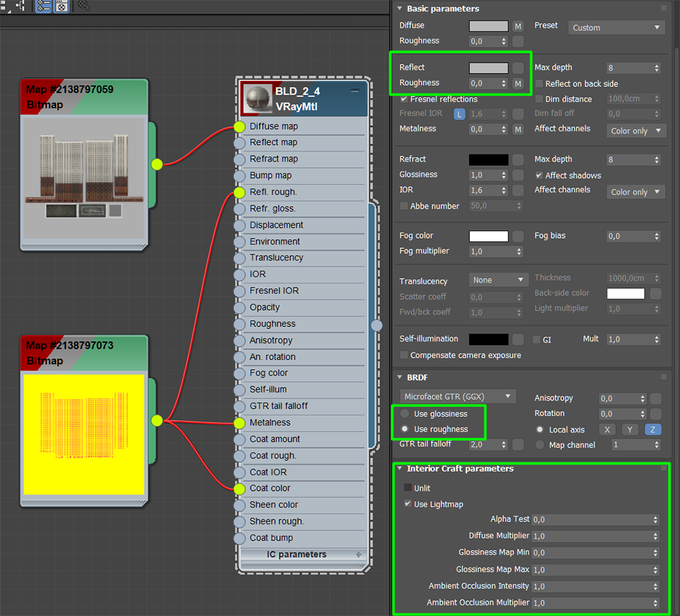Click the empty map button beside Anisotropy
The height and width of the screenshot is (616, 680).
pyautogui.click(x=656, y=399)
